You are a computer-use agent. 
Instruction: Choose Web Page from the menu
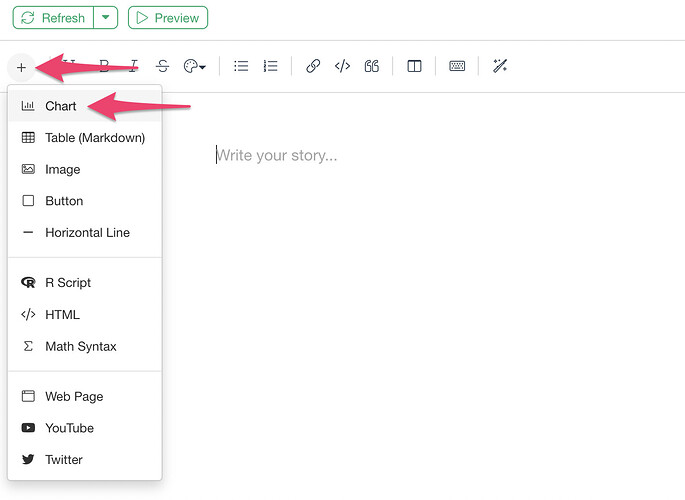coord(85,397)
